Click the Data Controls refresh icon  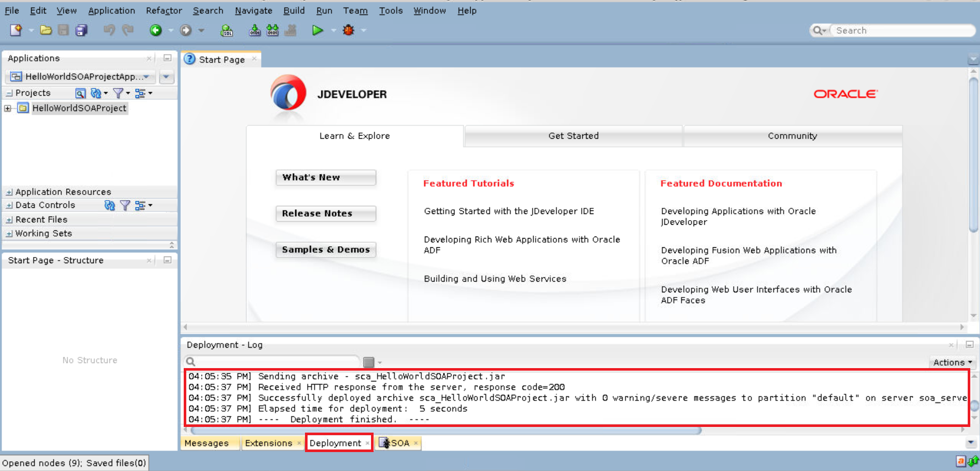(x=110, y=205)
